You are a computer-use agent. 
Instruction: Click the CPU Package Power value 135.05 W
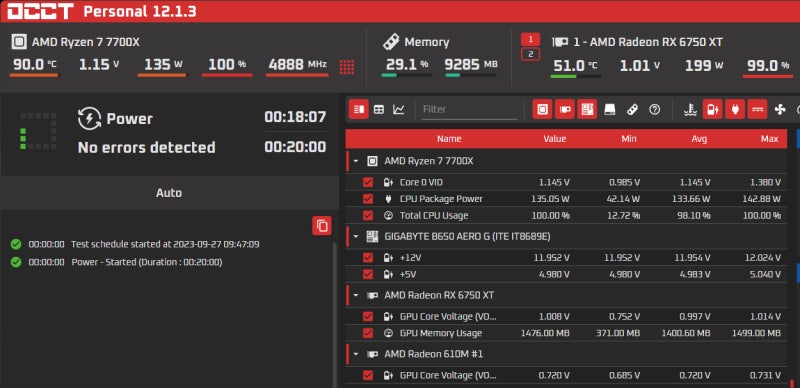(x=551, y=199)
